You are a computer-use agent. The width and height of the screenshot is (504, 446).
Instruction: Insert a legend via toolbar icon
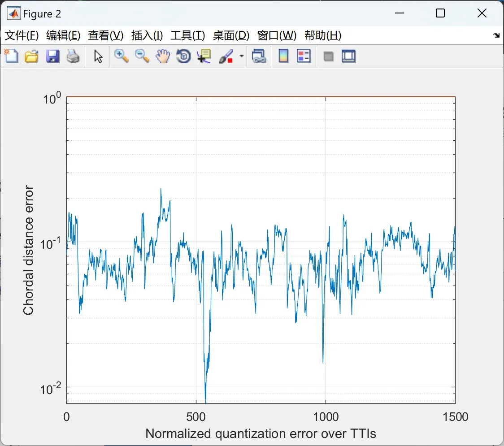304,56
